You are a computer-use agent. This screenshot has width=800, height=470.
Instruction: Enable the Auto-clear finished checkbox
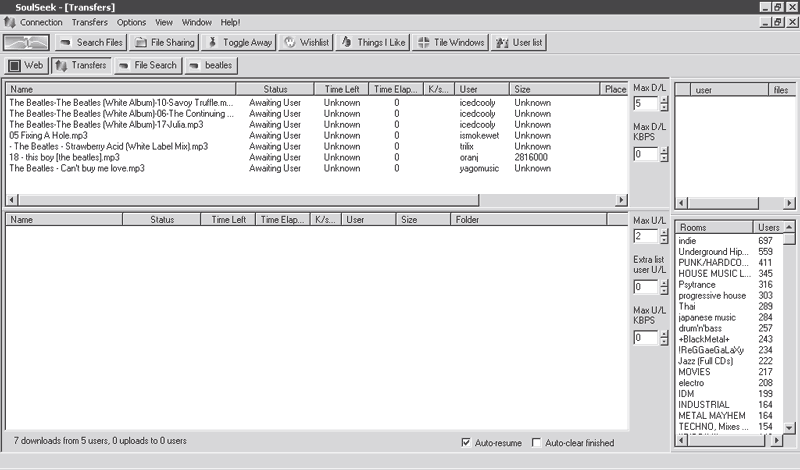tap(537, 442)
